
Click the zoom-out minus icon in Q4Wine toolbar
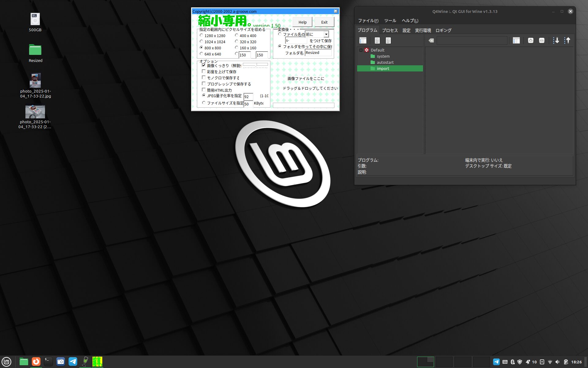tap(542, 40)
